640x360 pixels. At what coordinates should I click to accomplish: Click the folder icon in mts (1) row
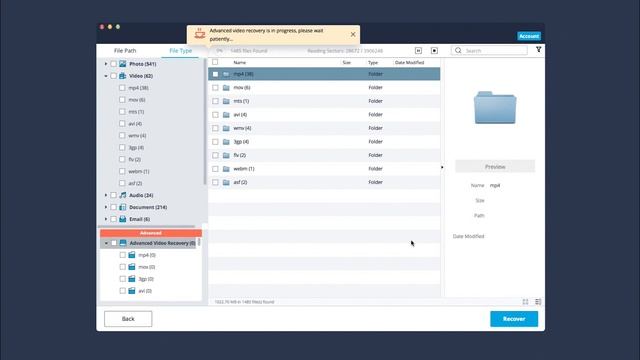[x=226, y=101]
